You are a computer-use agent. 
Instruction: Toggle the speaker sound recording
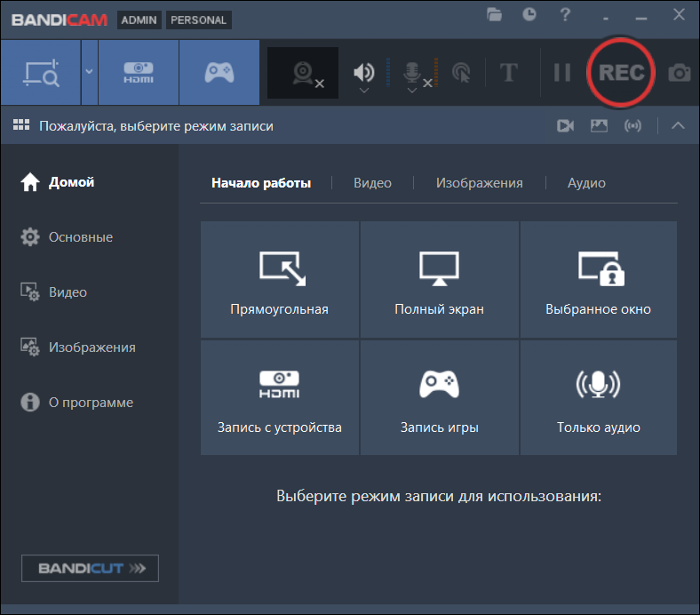point(364,72)
